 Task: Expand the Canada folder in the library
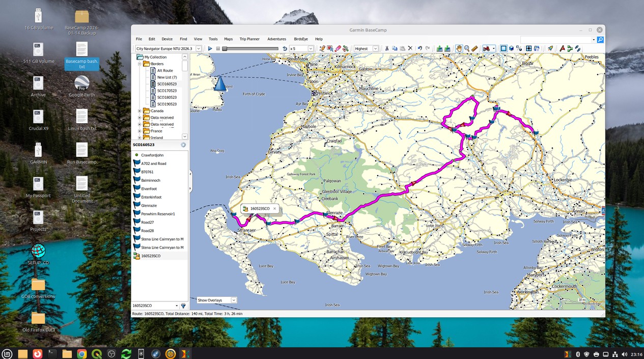pyautogui.click(x=140, y=111)
